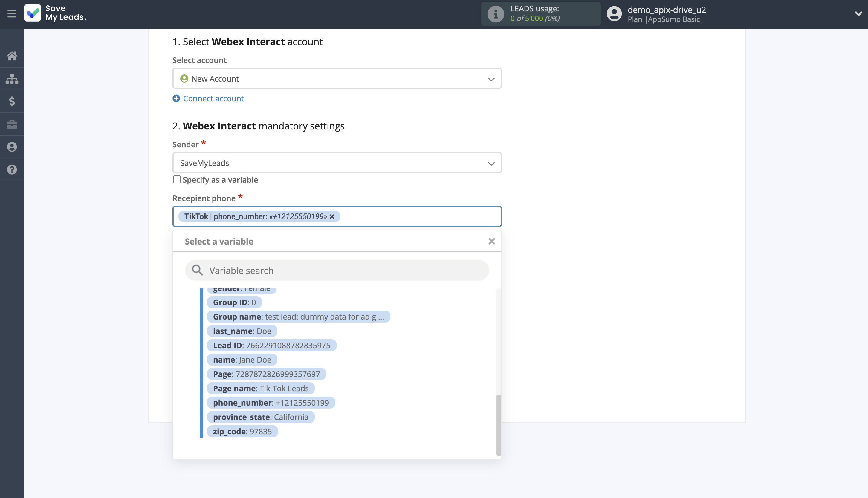This screenshot has height=498, width=868.
Task: Select the Group name variable
Action: [298, 317]
